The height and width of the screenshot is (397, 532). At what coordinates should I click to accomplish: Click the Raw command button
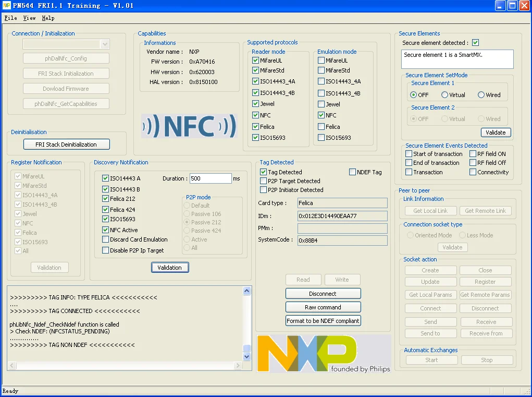(x=323, y=307)
